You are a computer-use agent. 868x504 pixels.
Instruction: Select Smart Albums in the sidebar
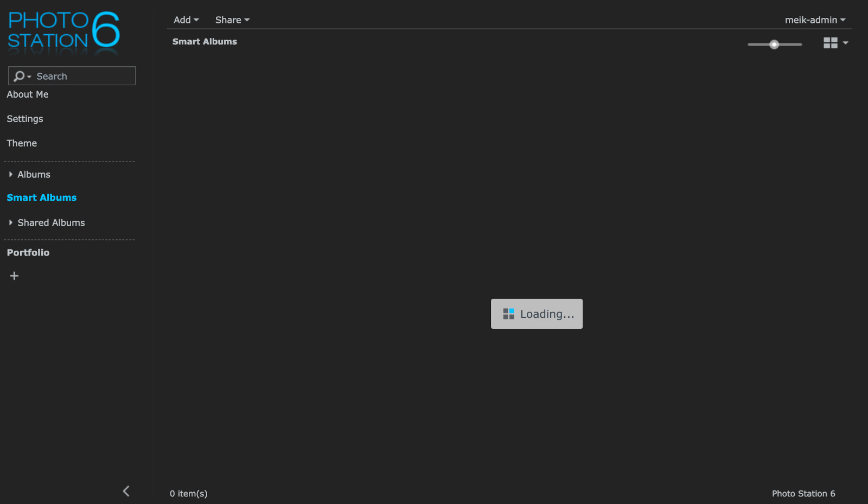42,197
